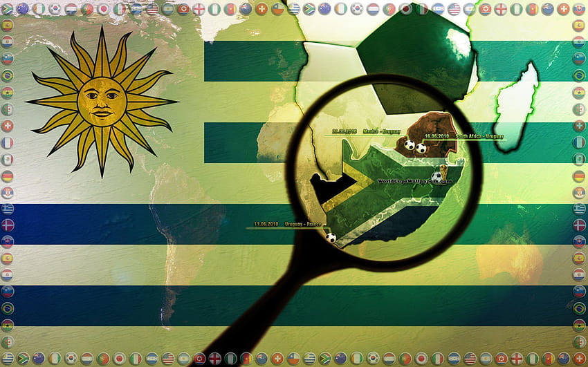Click the "South Africa - Uruguay" match label
The width and height of the screenshot is (588, 367).
(479, 136)
